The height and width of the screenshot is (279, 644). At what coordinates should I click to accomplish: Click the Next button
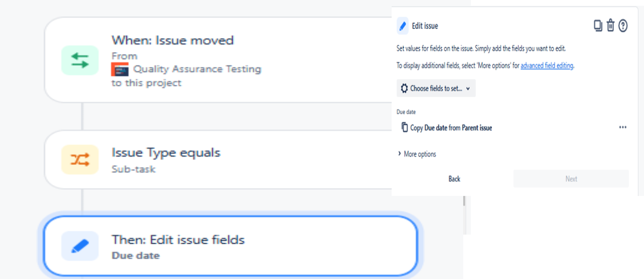pyautogui.click(x=571, y=178)
